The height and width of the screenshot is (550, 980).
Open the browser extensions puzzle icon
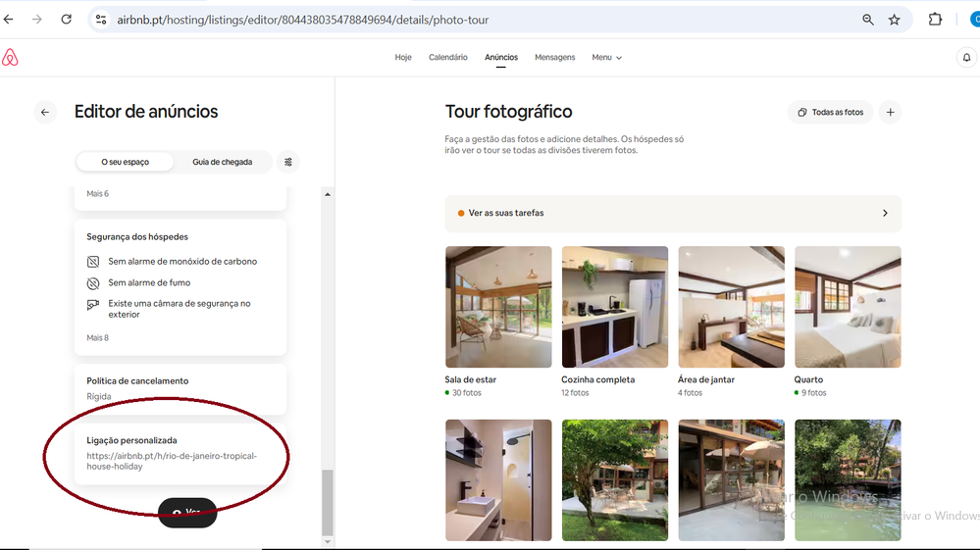(935, 20)
